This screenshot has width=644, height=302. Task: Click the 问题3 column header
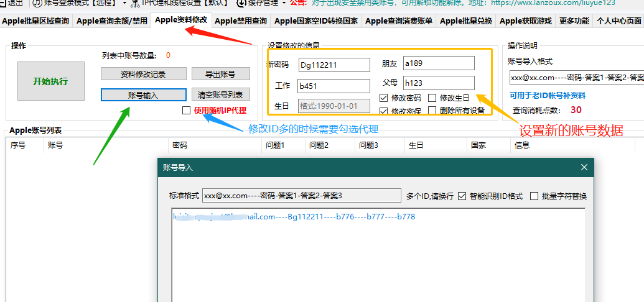coord(380,145)
